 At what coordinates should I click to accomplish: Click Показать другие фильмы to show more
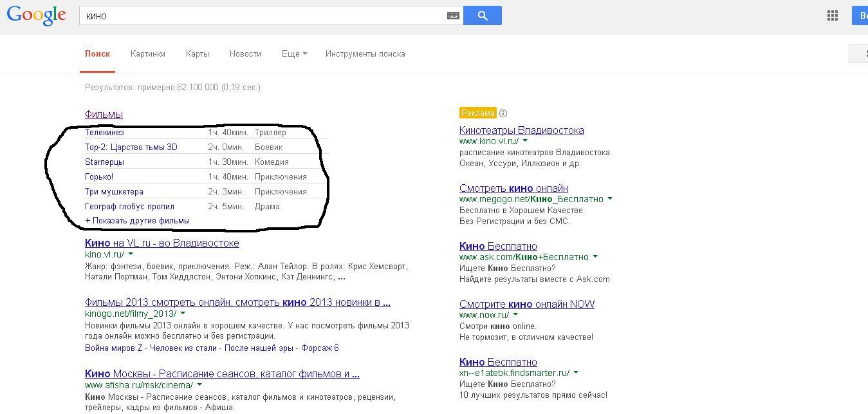[x=137, y=221]
